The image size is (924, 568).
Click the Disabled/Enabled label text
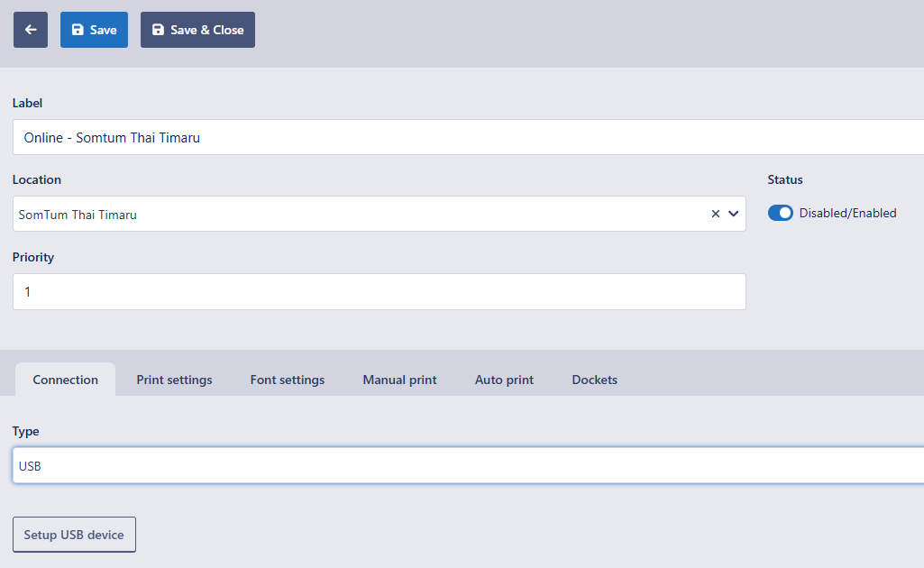(x=847, y=214)
